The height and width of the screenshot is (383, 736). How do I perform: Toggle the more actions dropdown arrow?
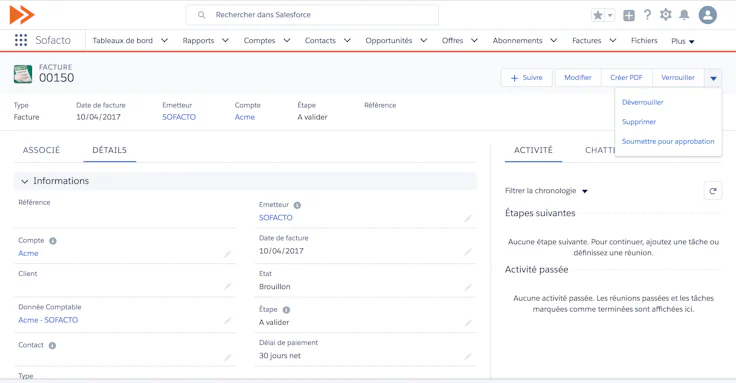pos(713,78)
